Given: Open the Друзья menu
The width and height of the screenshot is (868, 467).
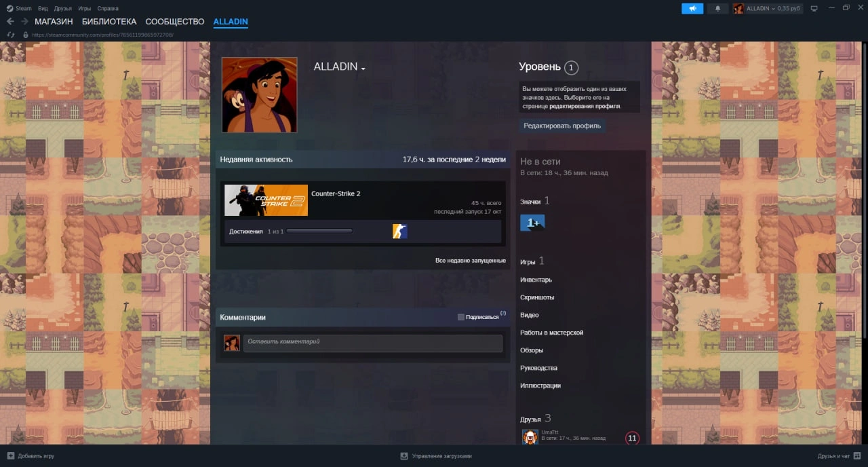Looking at the screenshot, I should point(63,8).
